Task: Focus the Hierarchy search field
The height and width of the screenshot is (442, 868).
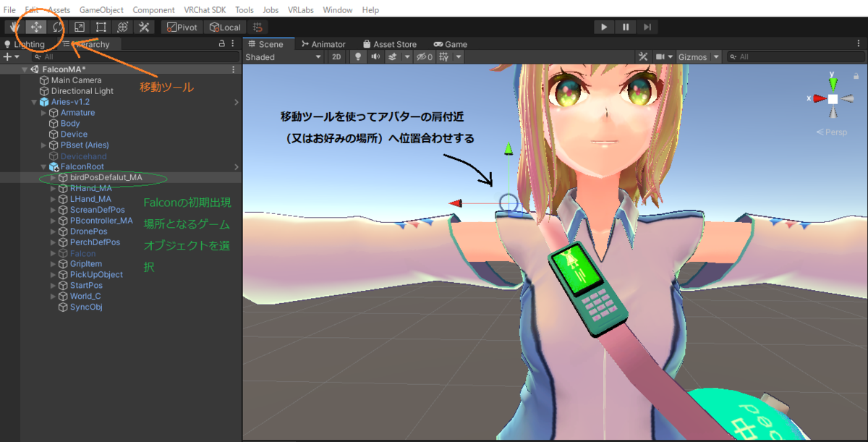Action: [x=135, y=56]
